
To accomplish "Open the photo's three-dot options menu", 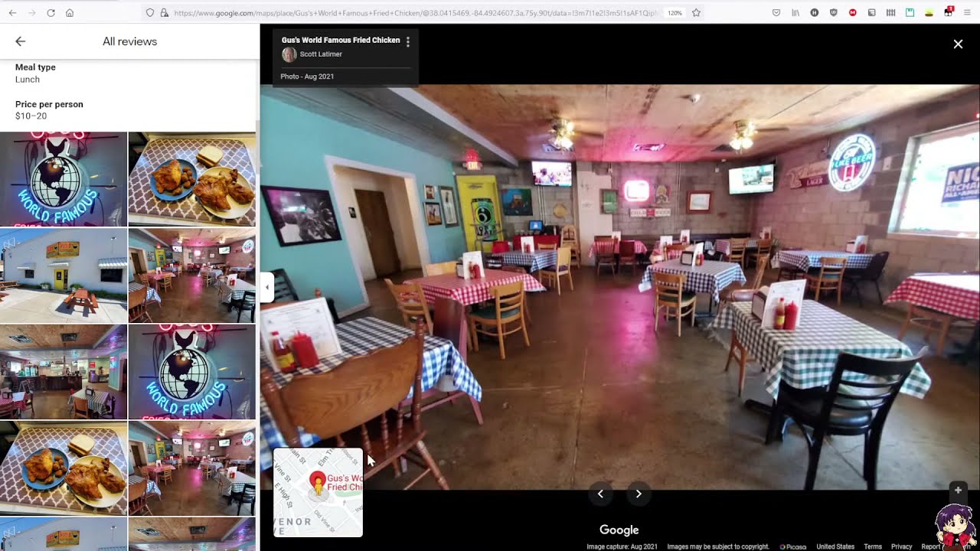I will 407,42.
